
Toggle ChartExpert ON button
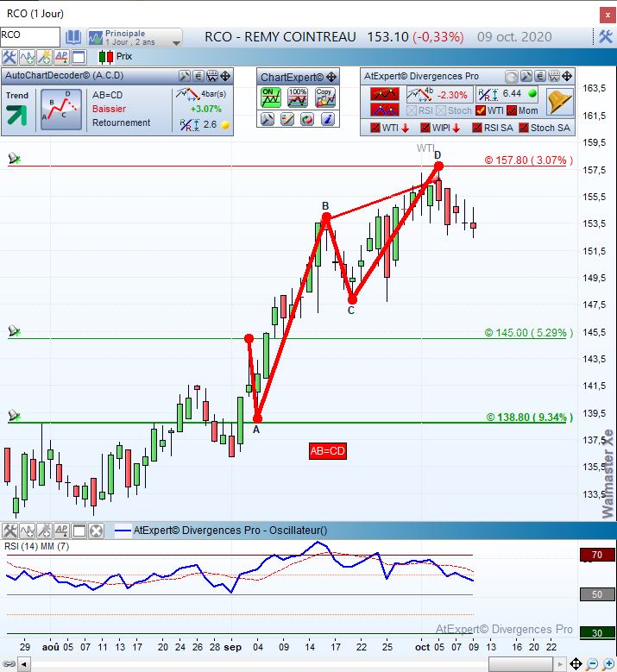271,97
